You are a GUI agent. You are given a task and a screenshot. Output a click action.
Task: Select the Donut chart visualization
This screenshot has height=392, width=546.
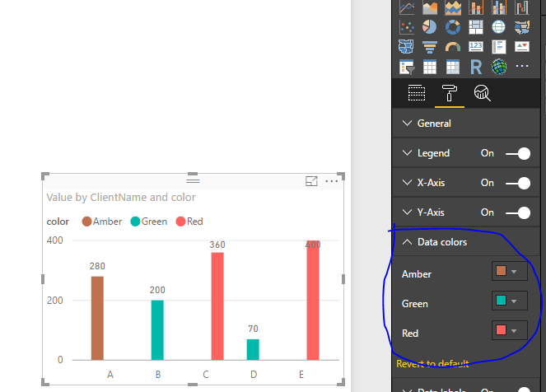pos(453,27)
